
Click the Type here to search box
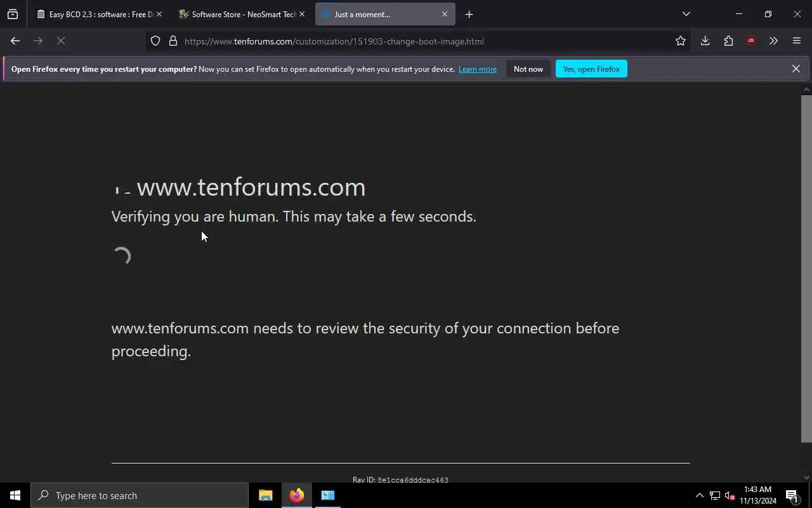pyautogui.click(x=140, y=495)
